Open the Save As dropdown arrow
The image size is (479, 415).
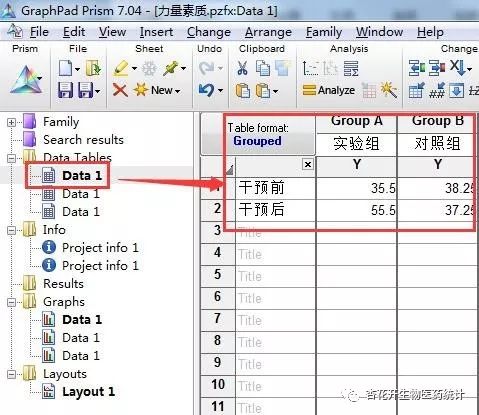tap(97, 91)
